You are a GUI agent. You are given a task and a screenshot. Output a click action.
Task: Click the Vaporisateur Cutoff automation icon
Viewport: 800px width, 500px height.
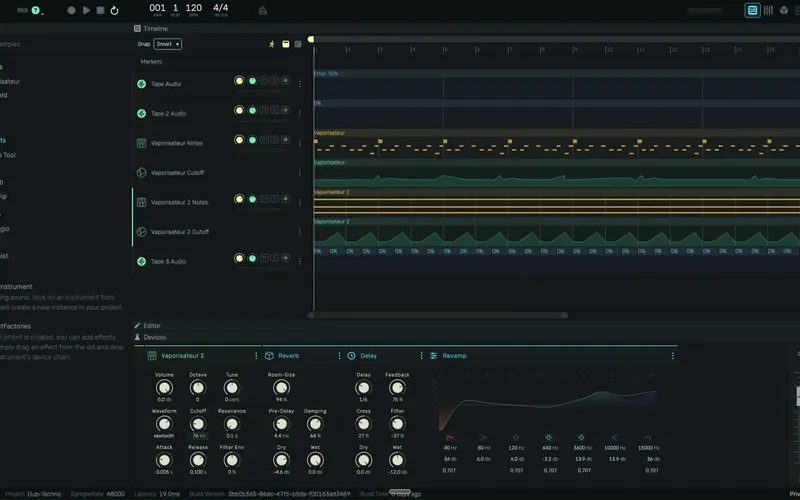141,172
